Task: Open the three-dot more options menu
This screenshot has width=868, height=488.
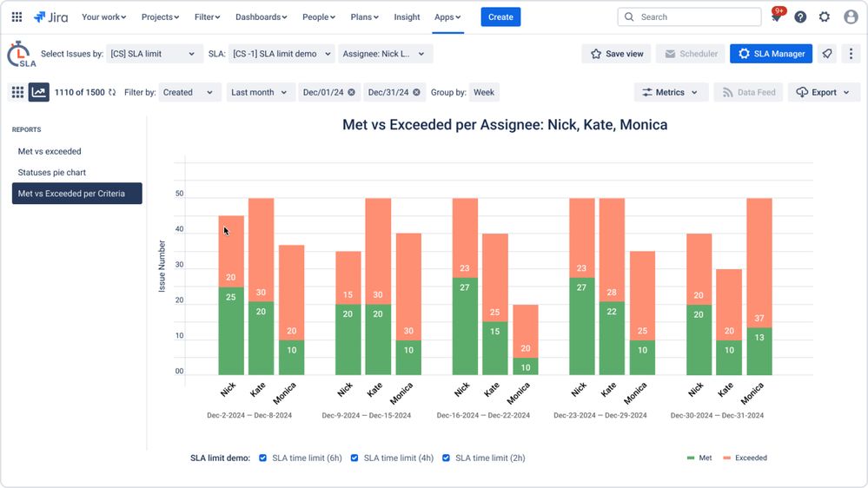Action: coord(851,54)
